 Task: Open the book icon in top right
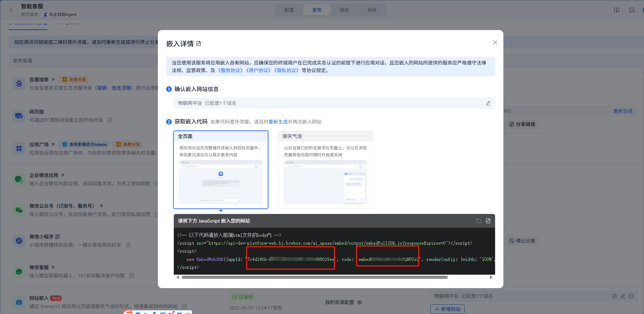617,10
